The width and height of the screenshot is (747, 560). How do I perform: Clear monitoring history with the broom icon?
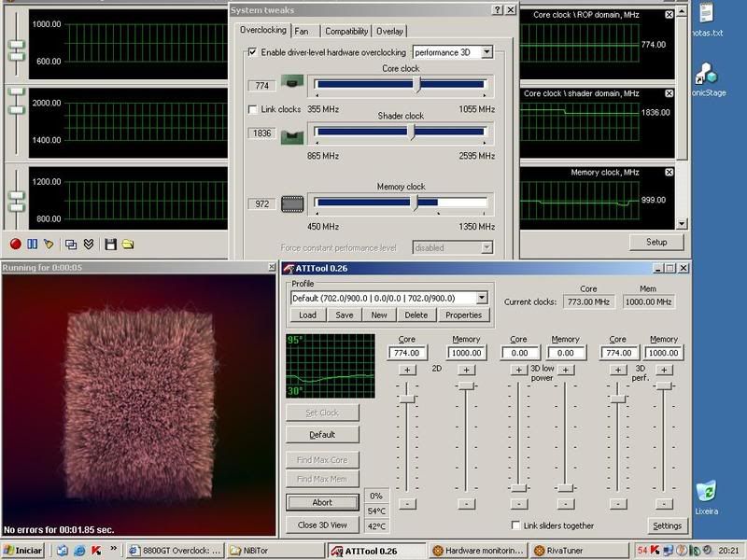point(49,245)
